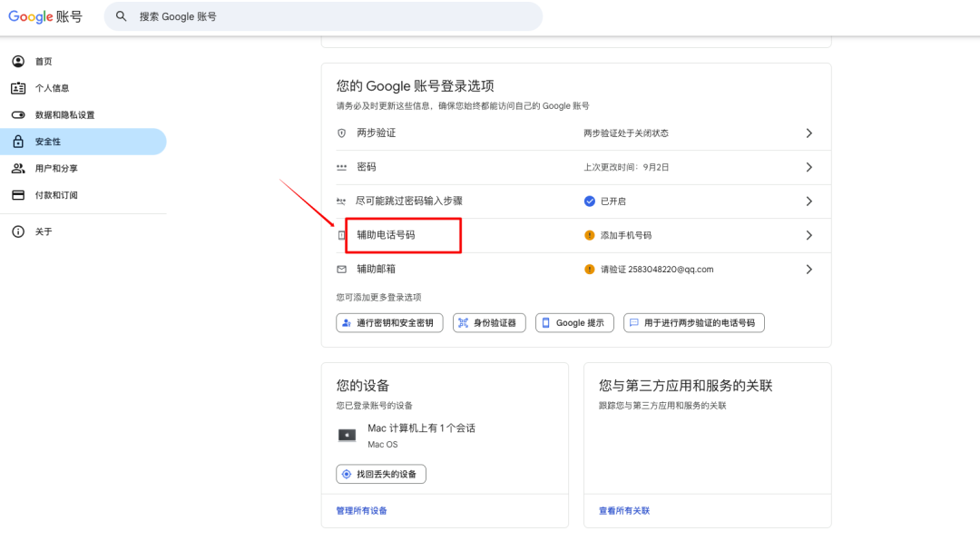Select 安全性 in the sidebar
The image size is (980, 541).
pos(83,142)
